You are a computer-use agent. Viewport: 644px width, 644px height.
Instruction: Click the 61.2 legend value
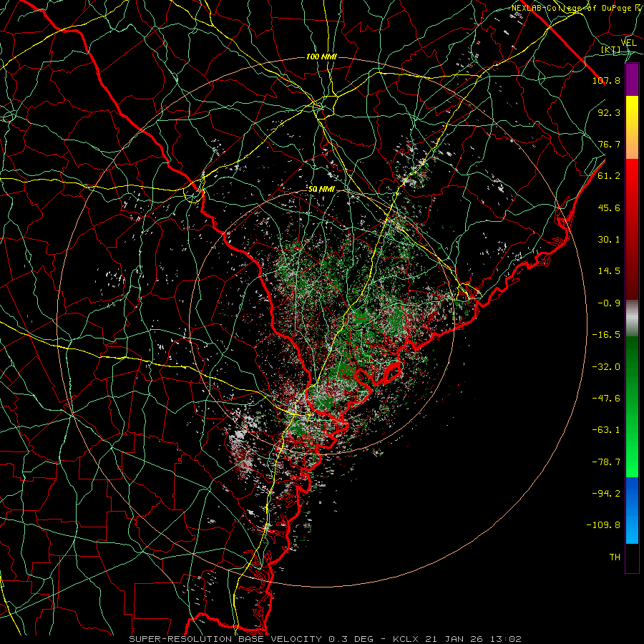[x=609, y=176]
